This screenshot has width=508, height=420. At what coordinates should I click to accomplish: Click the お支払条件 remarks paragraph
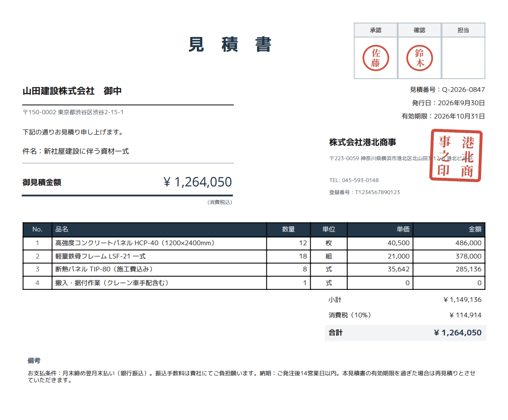tap(252, 377)
